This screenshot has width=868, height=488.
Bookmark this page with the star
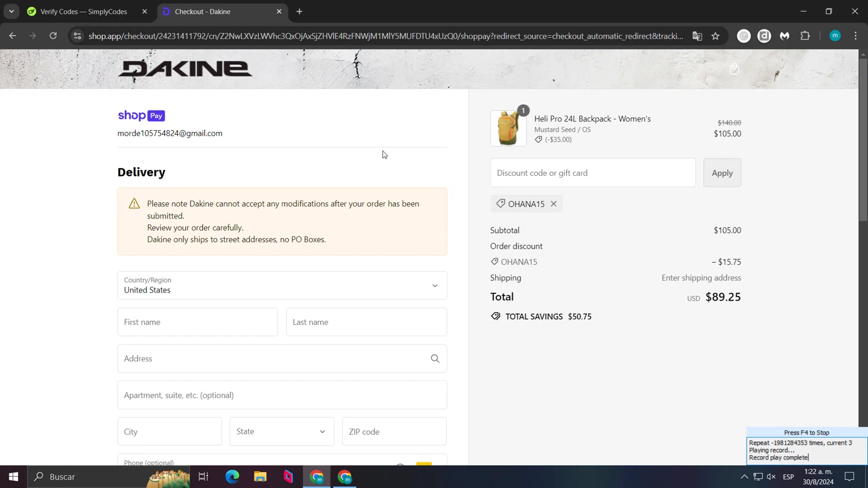pos(716,36)
